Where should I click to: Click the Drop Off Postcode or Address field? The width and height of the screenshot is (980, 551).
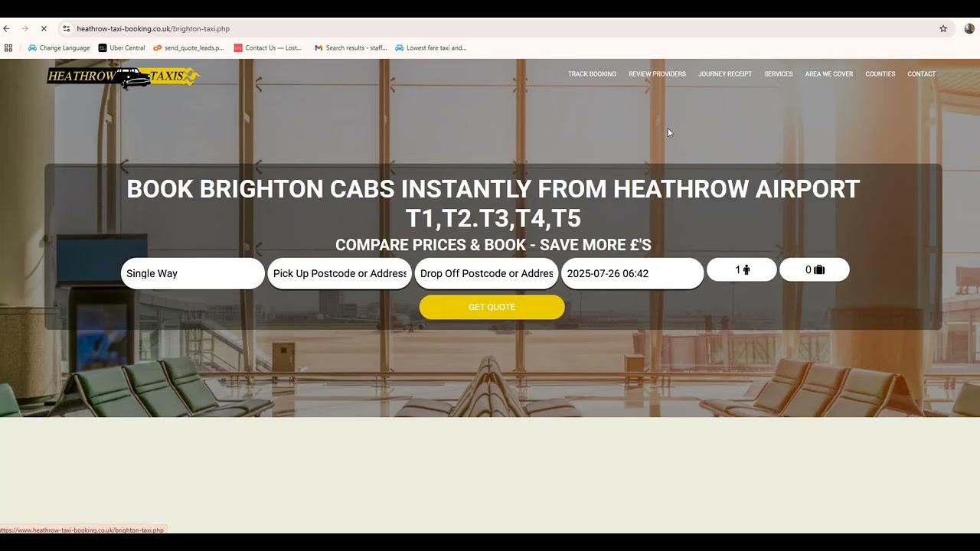tap(486, 273)
